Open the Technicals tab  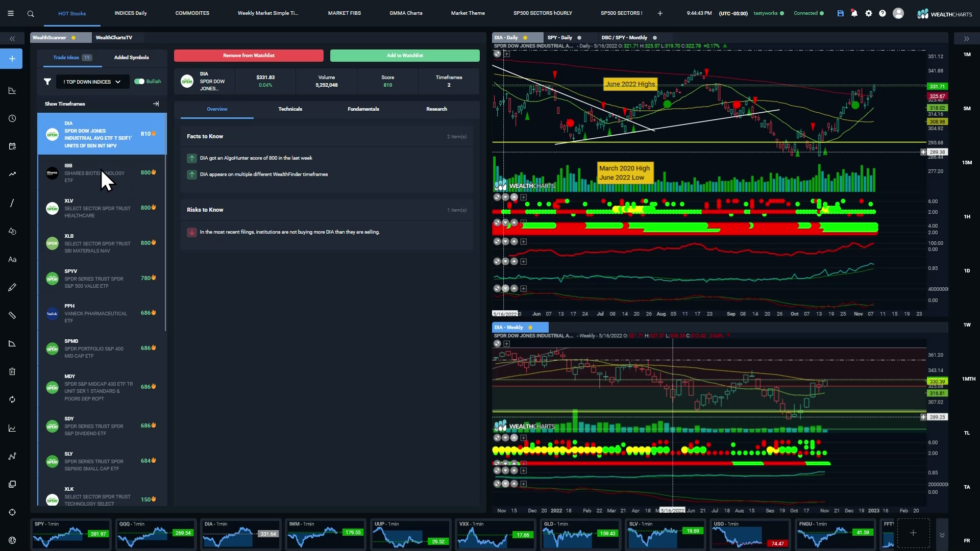tap(290, 109)
